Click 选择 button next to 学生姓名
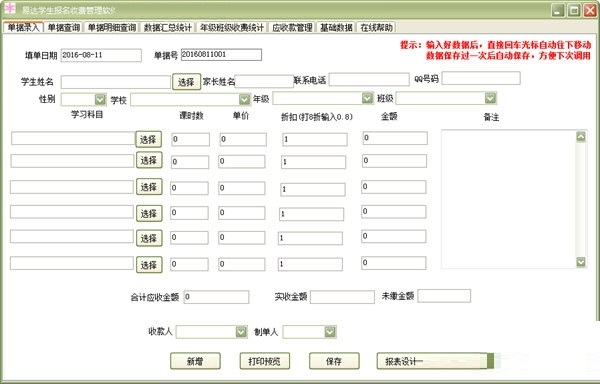The width and height of the screenshot is (600, 384). tap(186, 82)
